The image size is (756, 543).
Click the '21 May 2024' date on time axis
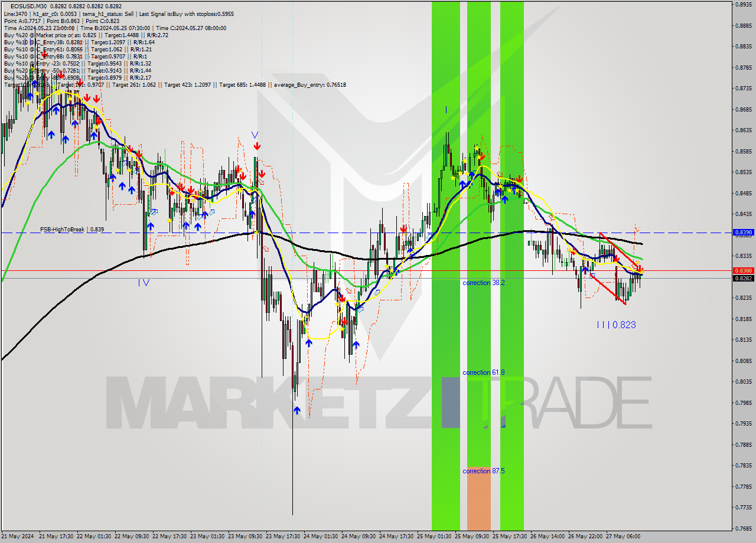pos(18,537)
